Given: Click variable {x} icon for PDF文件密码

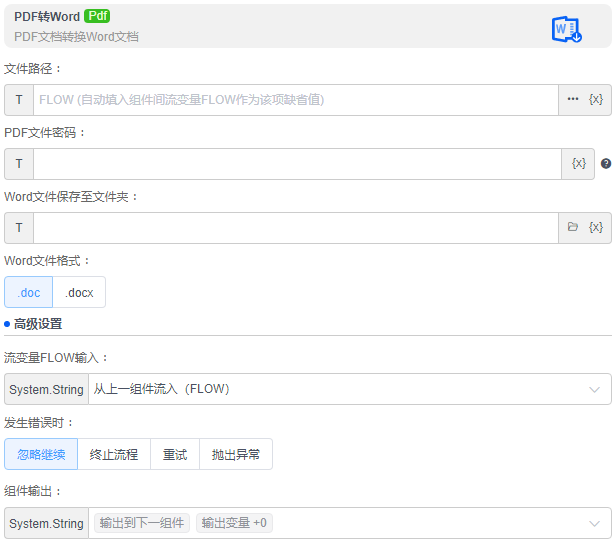Looking at the screenshot, I should (578, 164).
